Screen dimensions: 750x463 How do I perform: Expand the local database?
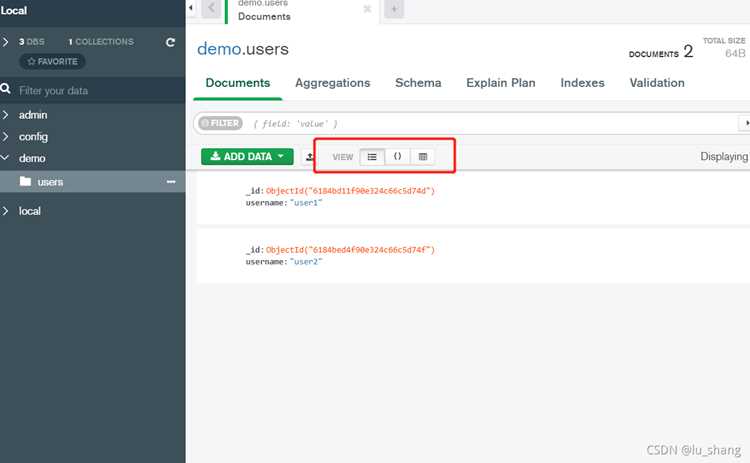click(5, 211)
